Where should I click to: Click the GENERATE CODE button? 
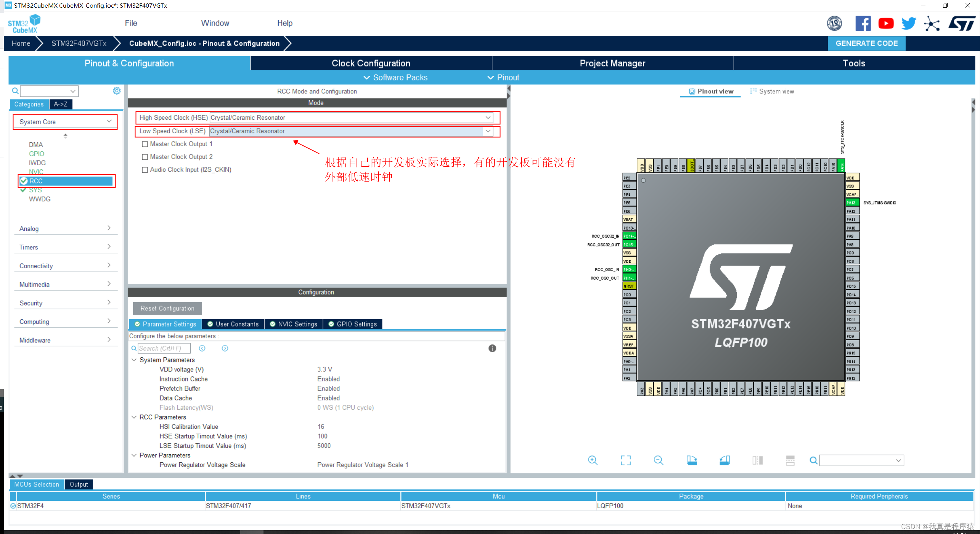(x=866, y=43)
